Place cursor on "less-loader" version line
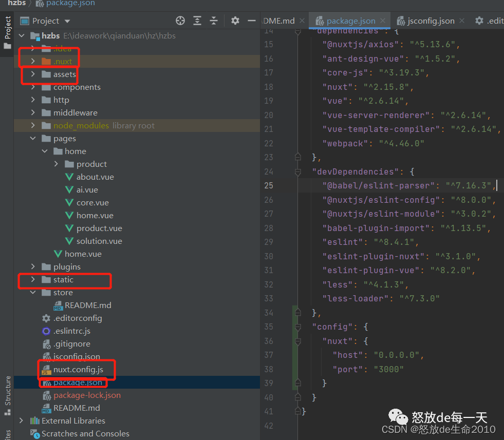The height and width of the screenshot is (440, 504). pyautogui.click(x=381, y=299)
